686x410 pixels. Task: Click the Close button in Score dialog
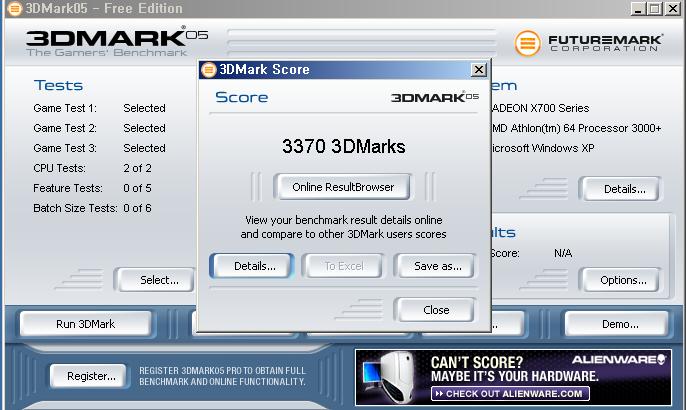pos(435,310)
